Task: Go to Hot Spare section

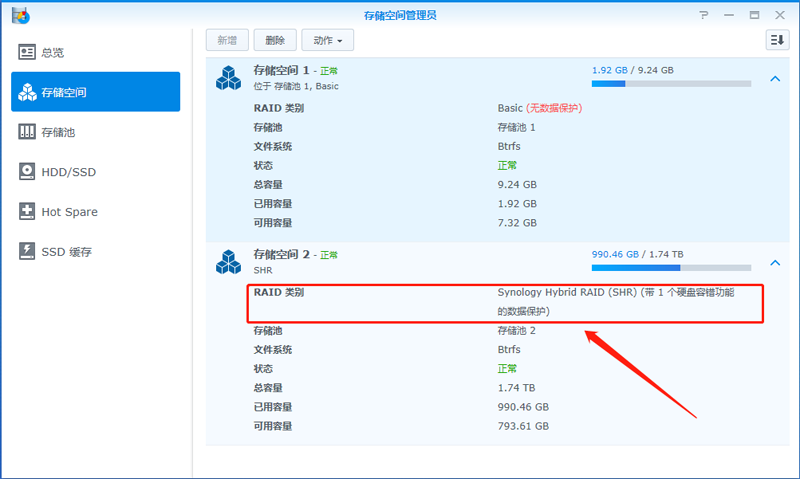Action: [95, 211]
